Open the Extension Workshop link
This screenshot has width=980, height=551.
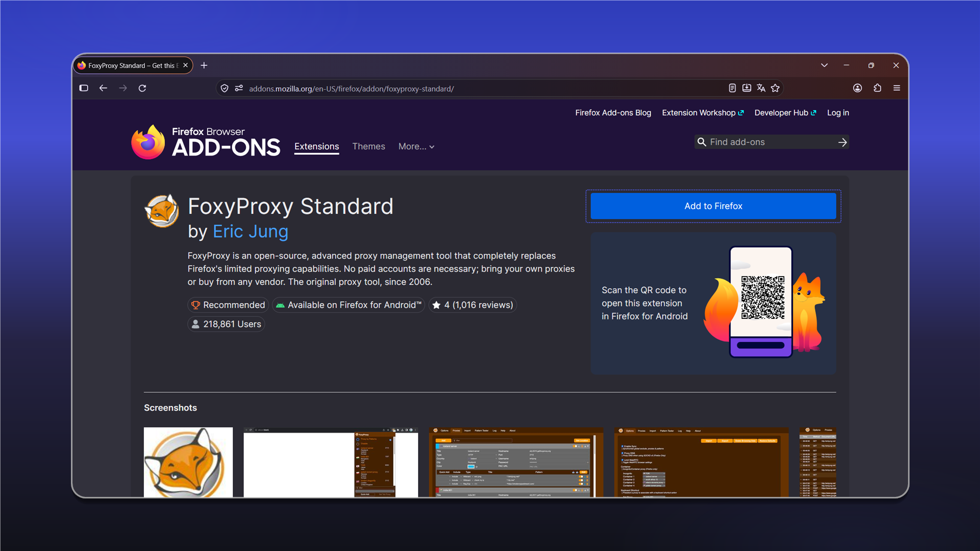[x=703, y=113]
